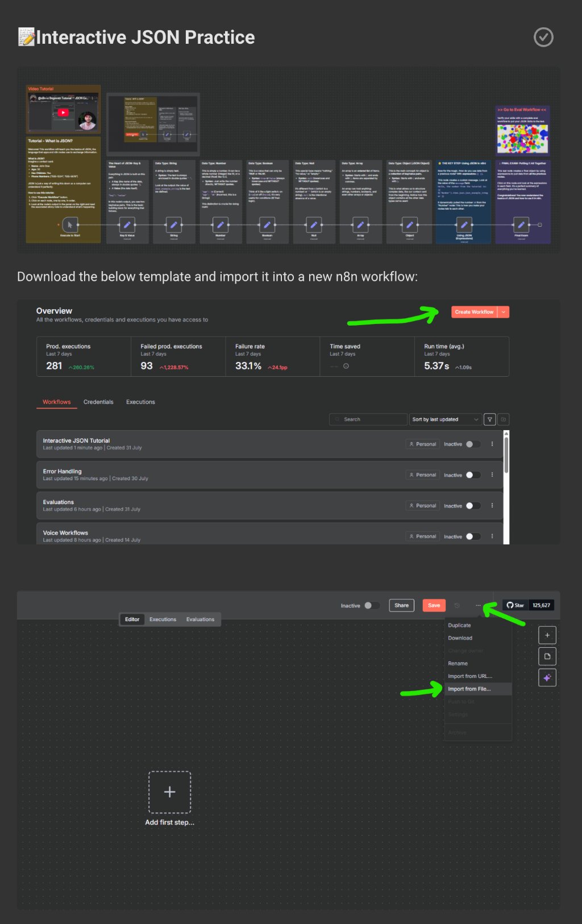Open the Using JSON (Expressions) node
The image size is (582, 924).
tap(464, 225)
